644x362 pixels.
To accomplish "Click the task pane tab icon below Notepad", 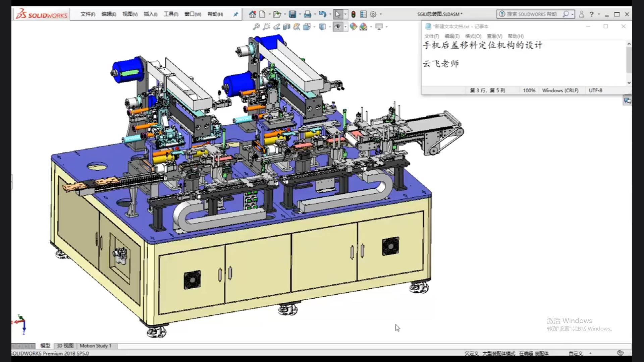I will pos(628,101).
